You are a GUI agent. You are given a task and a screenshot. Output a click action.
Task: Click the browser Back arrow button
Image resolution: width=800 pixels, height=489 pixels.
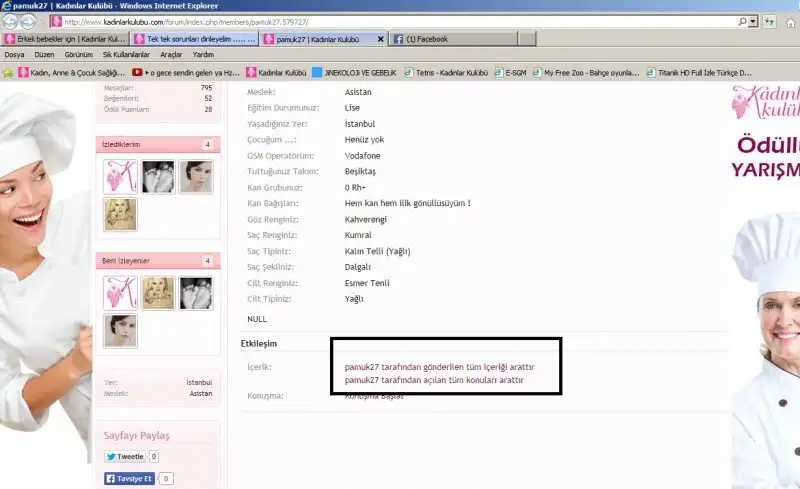click(10, 21)
